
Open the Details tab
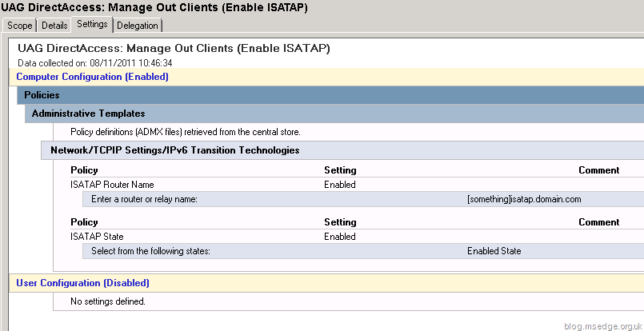pos(54,26)
